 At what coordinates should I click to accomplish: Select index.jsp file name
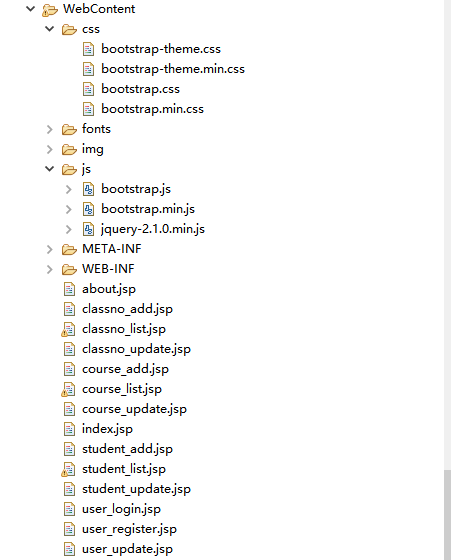tap(107, 429)
